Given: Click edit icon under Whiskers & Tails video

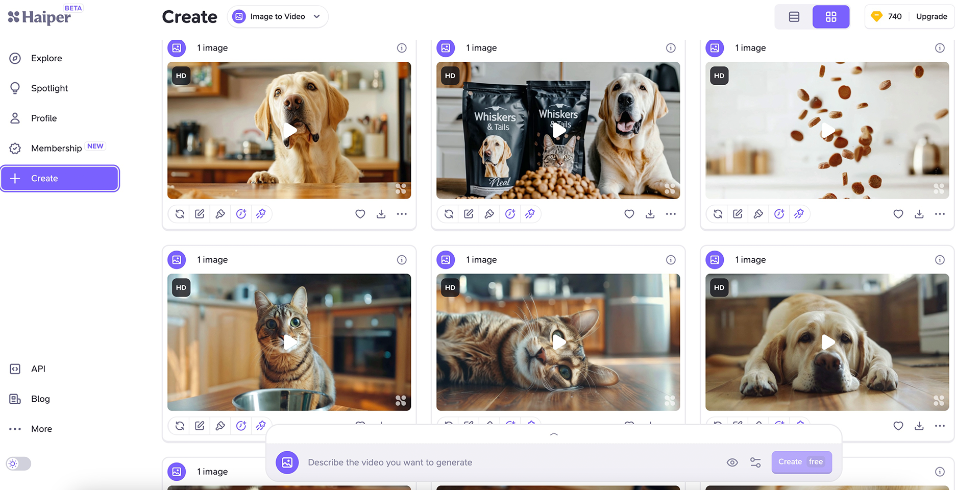Looking at the screenshot, I should tap(469, 214).
